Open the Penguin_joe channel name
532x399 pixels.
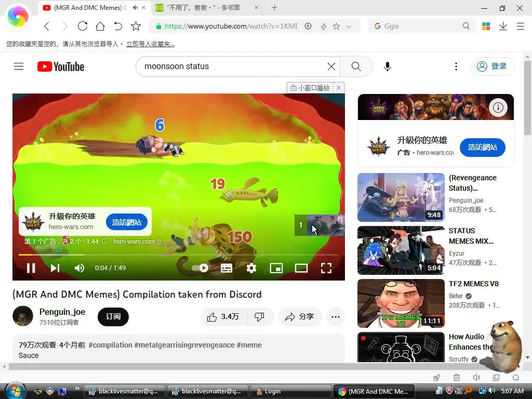coord(62,312)
